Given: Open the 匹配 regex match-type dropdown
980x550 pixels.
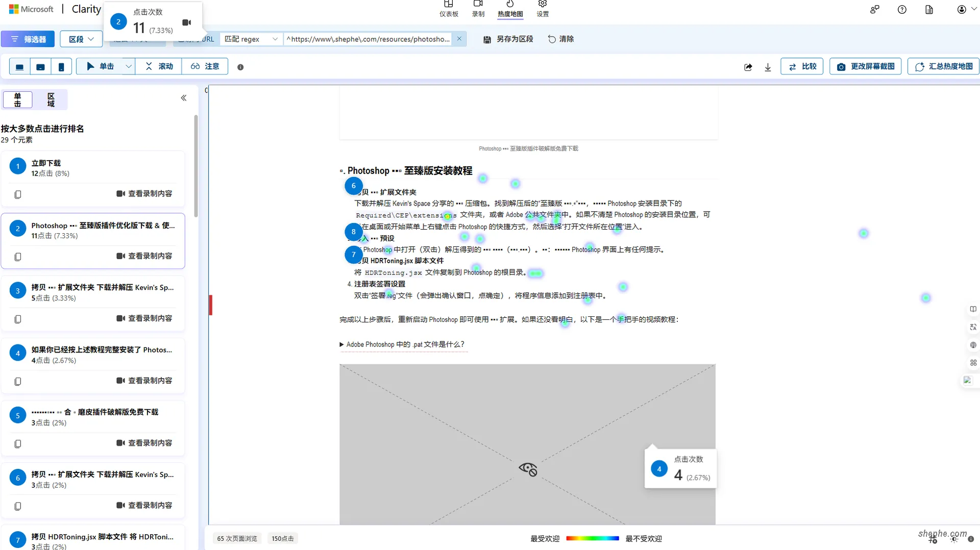Looking at the screenshot, I should tap(250, 39).
